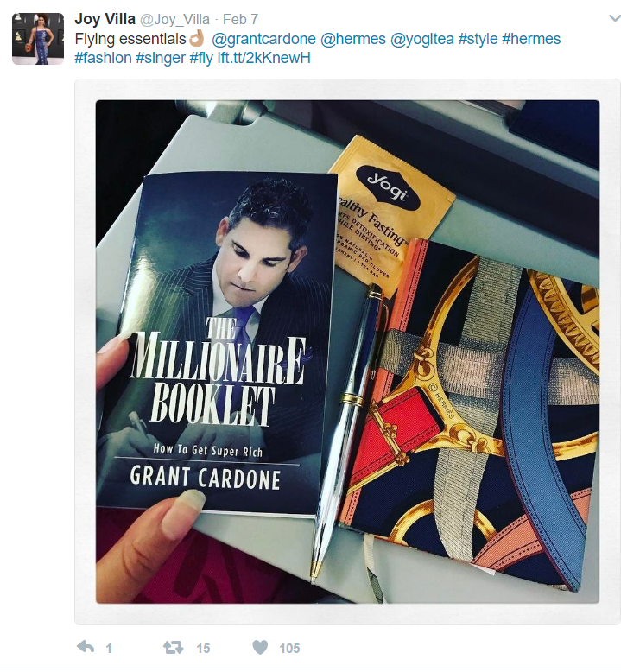
Task: Open the @hermes mention
Action: [x=352, y=39]
